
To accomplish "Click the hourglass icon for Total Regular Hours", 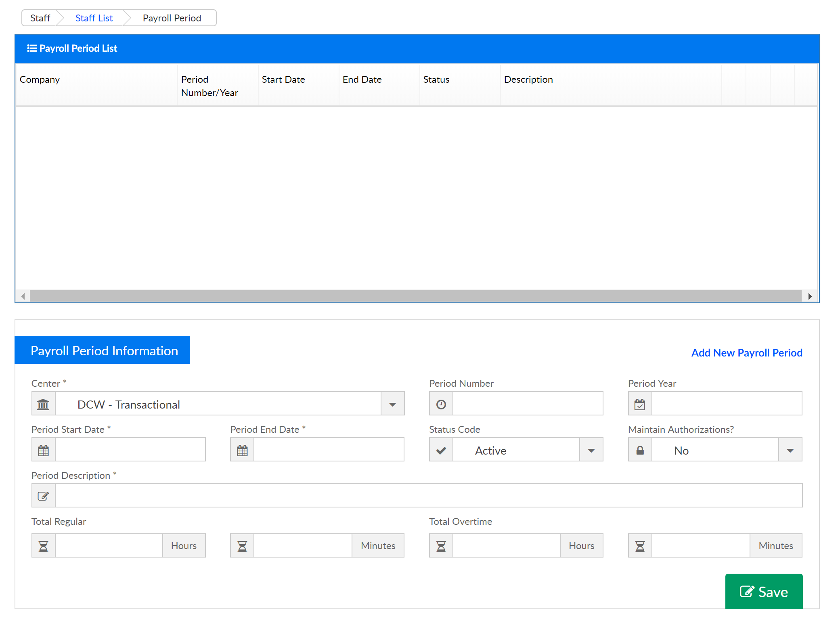I will [43, 546].
